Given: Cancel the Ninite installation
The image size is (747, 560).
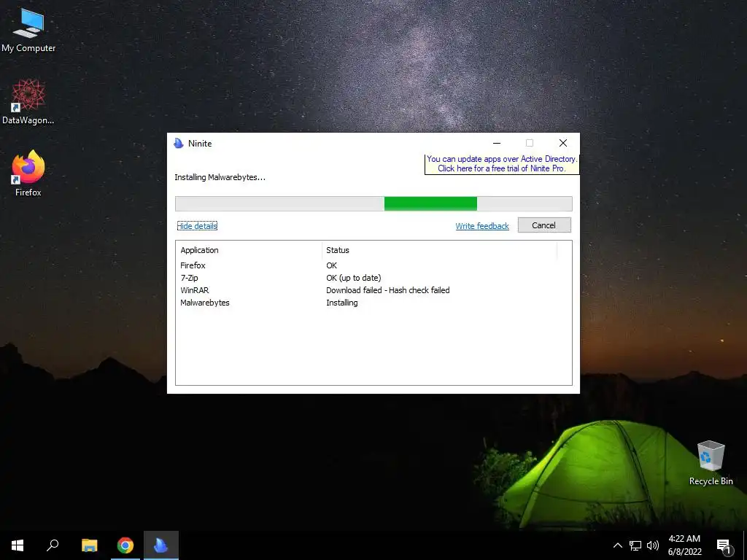Looking at the screenshot, I should 544,225.
